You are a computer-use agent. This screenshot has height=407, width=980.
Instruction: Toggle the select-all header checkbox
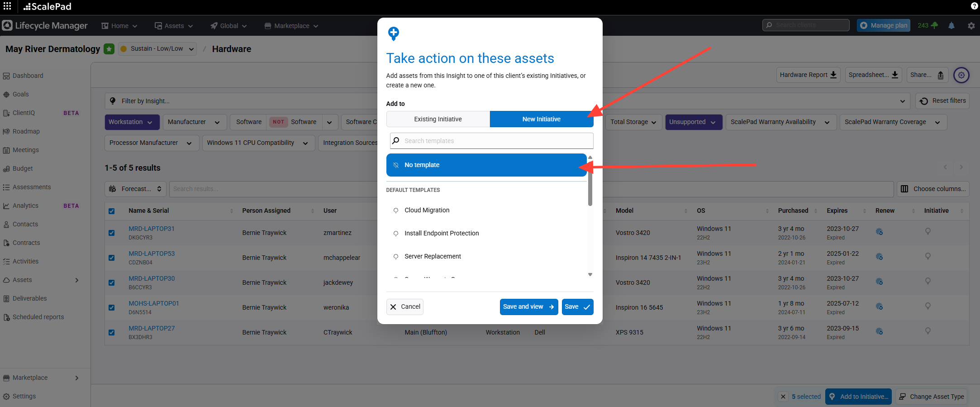point(112,211)
